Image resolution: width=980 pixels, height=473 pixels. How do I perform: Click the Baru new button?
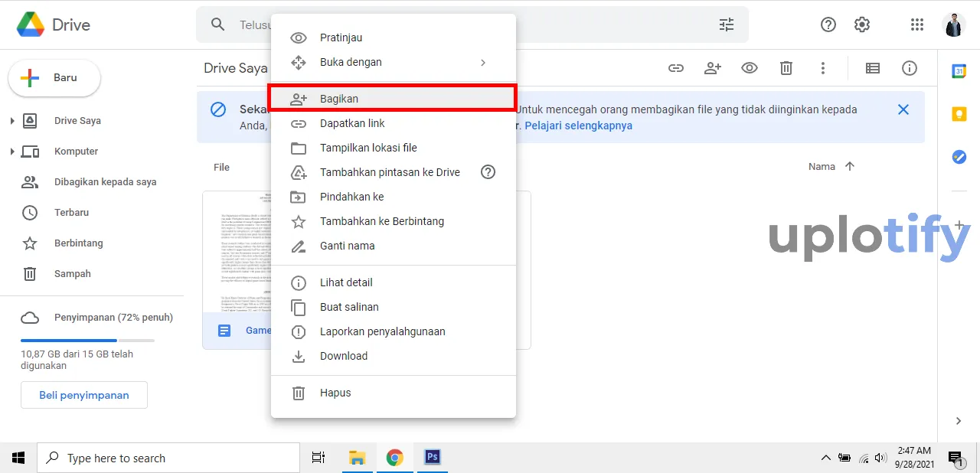point(54,78)
